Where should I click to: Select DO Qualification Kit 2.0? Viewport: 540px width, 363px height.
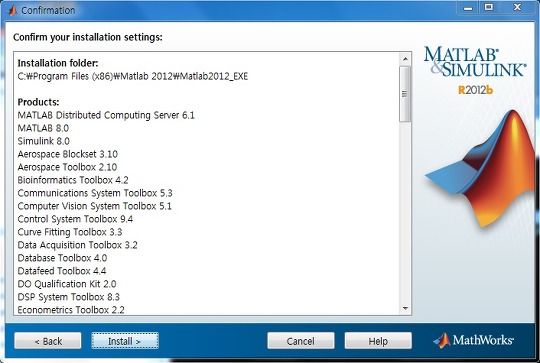(67, 284)
